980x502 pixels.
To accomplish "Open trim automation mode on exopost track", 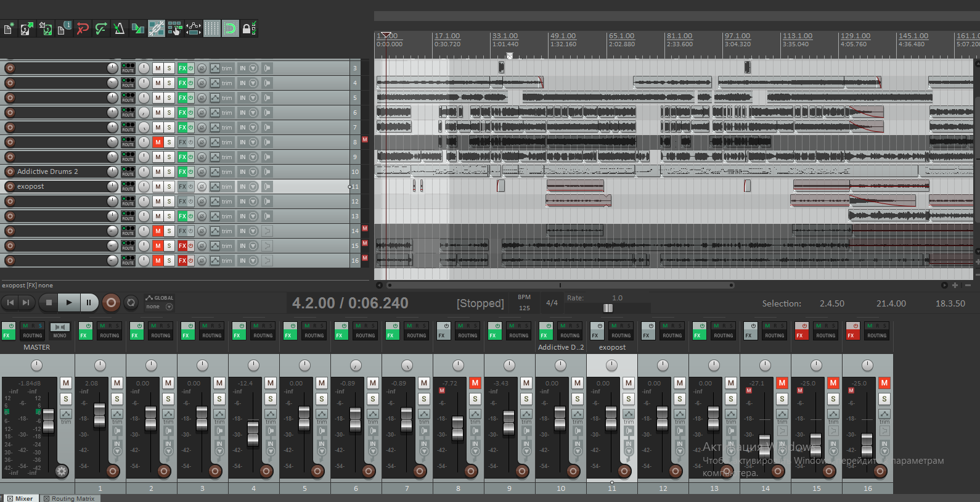I will coord(227,186).
